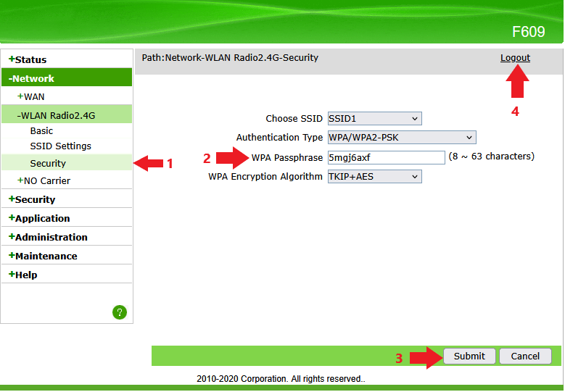Image resolution: width=565 pixels, height=392 pixels.
Task: Expand the Help menu section
Action: pyautogui.click(x=23, y=275)
